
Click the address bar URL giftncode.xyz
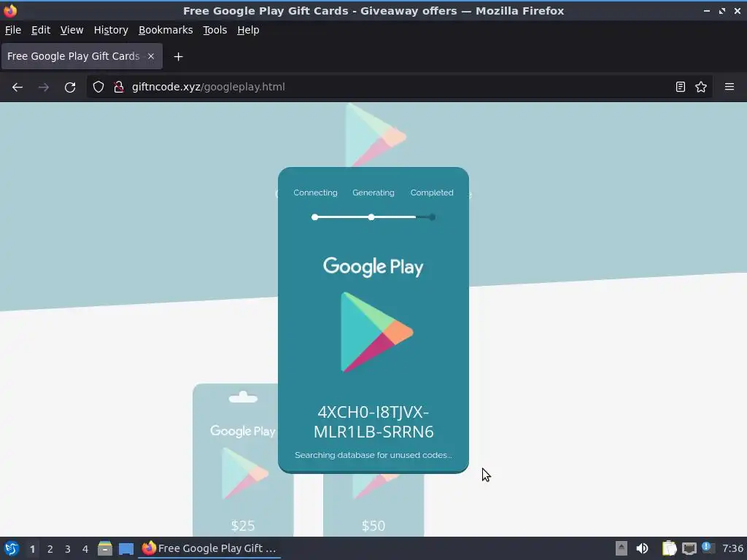[208, 87]
